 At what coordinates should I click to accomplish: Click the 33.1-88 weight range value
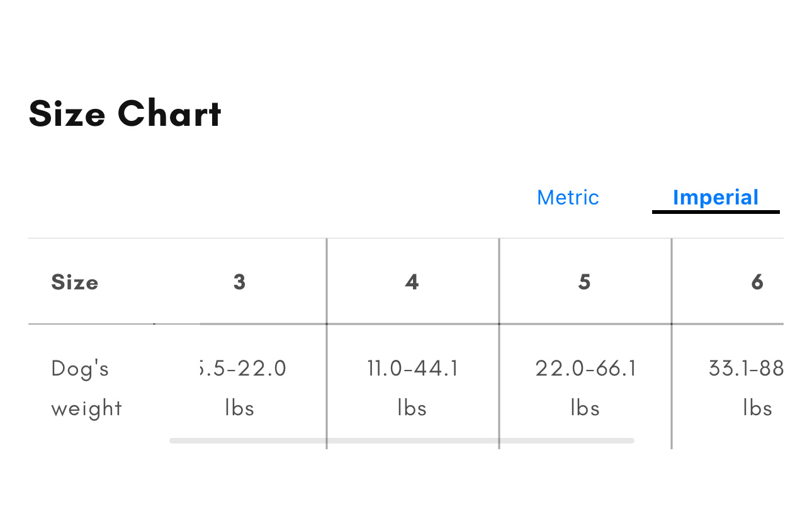746,368
